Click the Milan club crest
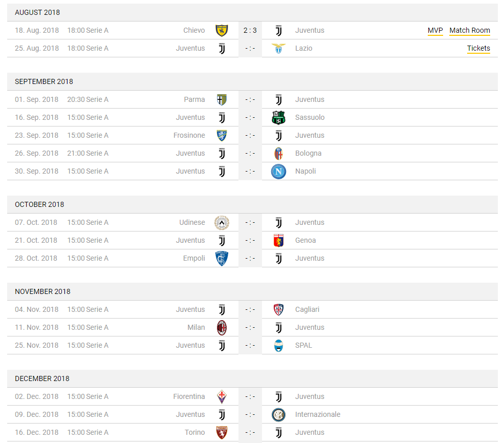The height and width of the screenshot is (443, 504). 222,327
